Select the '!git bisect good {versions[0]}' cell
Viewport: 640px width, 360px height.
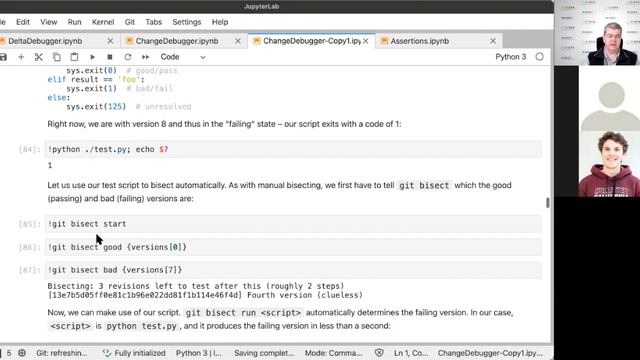pos(293,247)
